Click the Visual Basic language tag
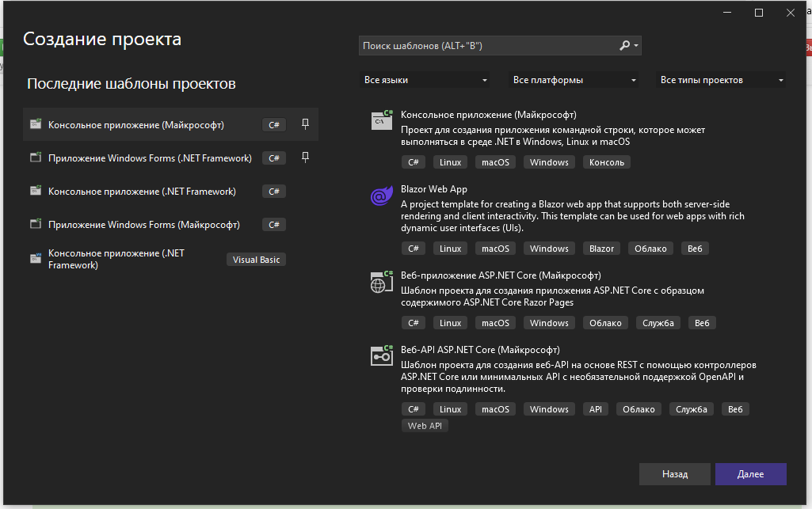Screen dimensions: 812x509 (256, 260)
